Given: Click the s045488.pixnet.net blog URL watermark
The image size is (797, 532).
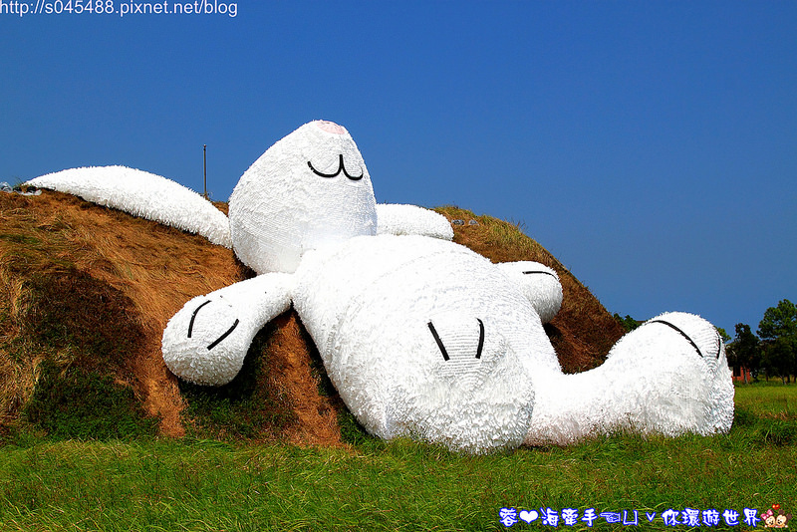Looking at the screenshot, I should click(119, 9).
